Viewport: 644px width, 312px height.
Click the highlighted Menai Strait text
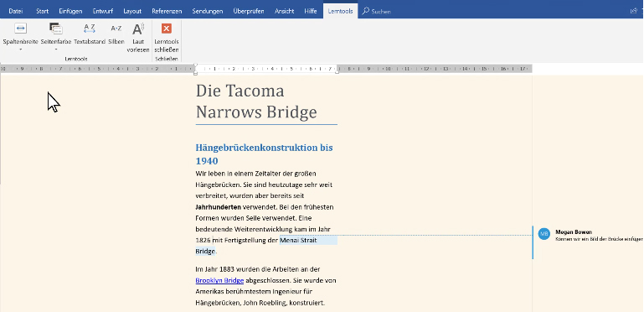pos(298,240)
